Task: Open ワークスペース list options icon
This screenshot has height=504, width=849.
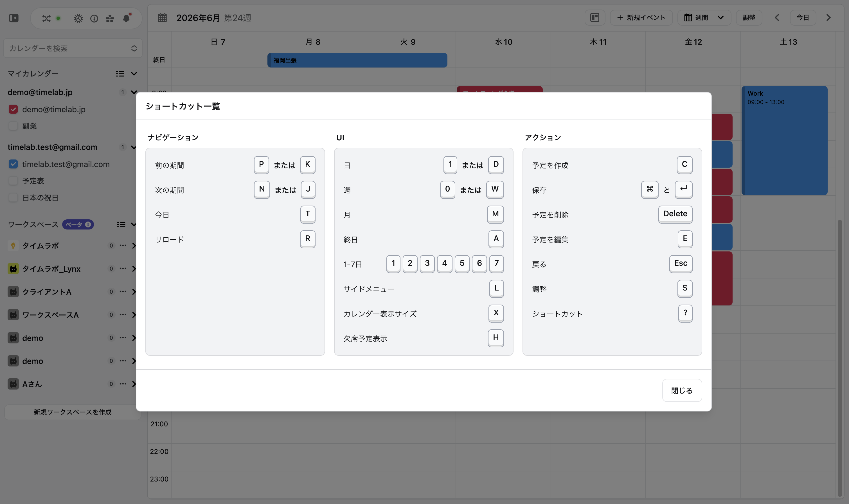Action: click(x=121, y=224)
